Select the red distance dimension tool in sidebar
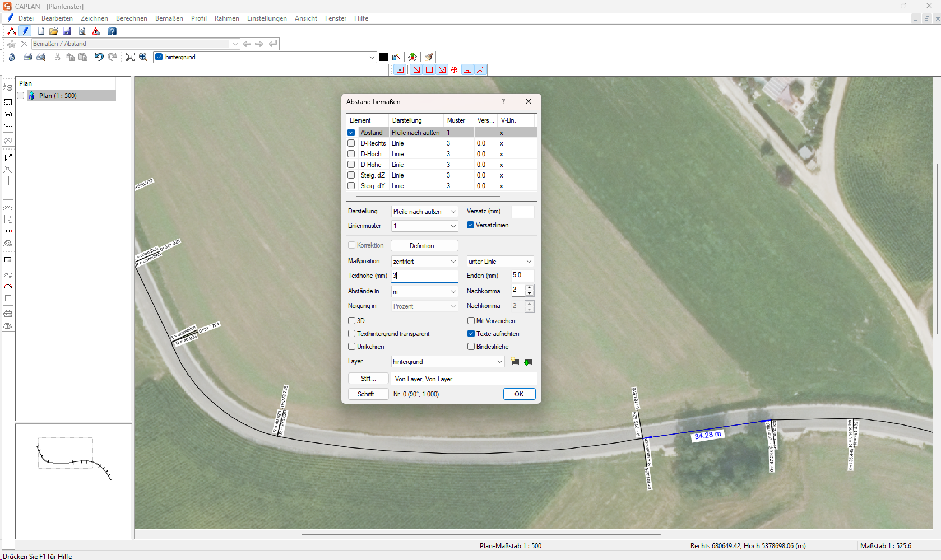Screen dimensions: 941x560 [8, 231]
